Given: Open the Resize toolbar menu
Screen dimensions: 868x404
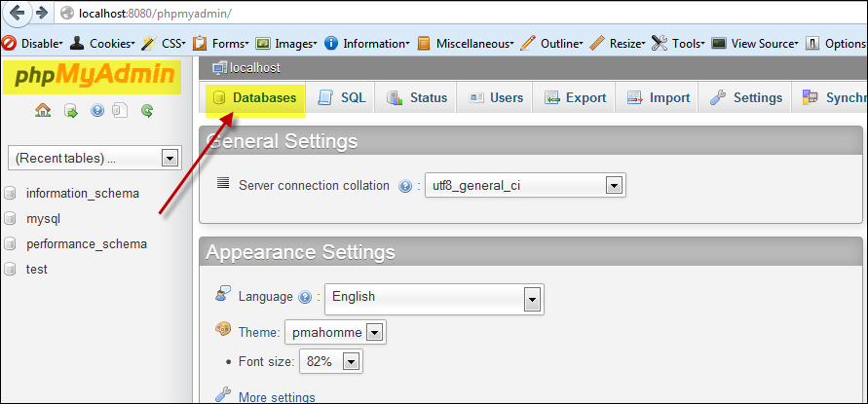Looking at the screenshot, I should click(x=618, y=44).
